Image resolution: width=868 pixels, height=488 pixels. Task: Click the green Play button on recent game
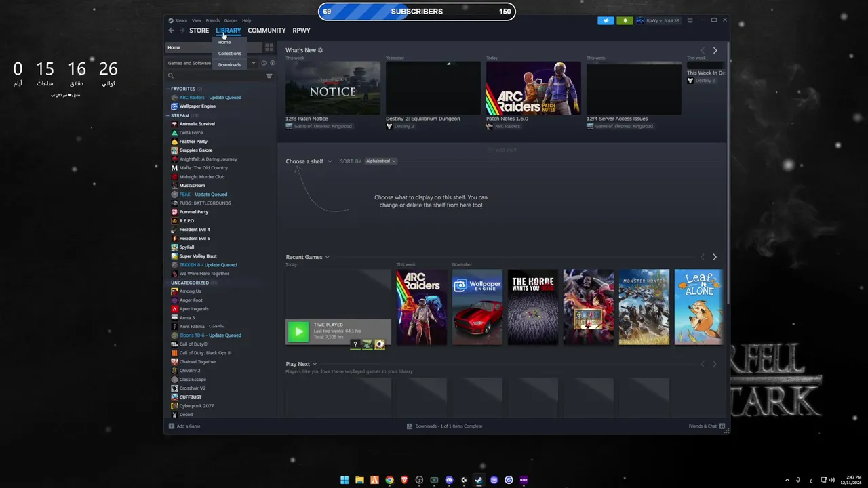point(298,331)
